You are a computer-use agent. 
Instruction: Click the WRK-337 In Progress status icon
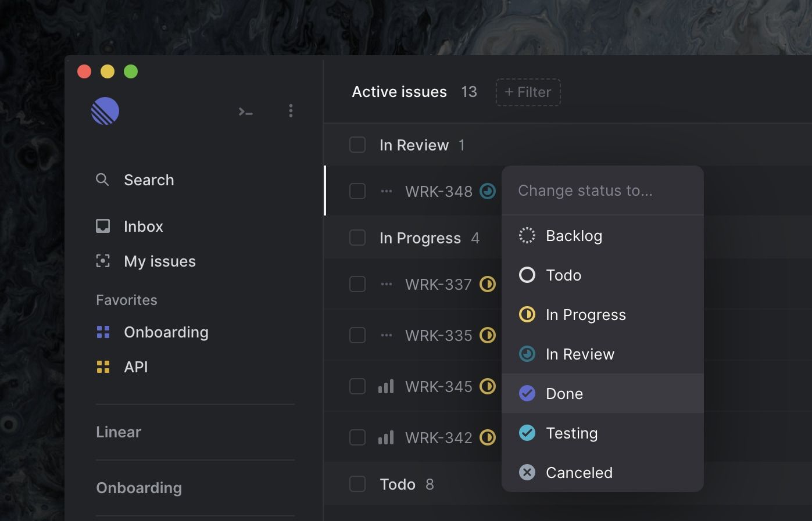pyautogui.click(x=488, y=284)
